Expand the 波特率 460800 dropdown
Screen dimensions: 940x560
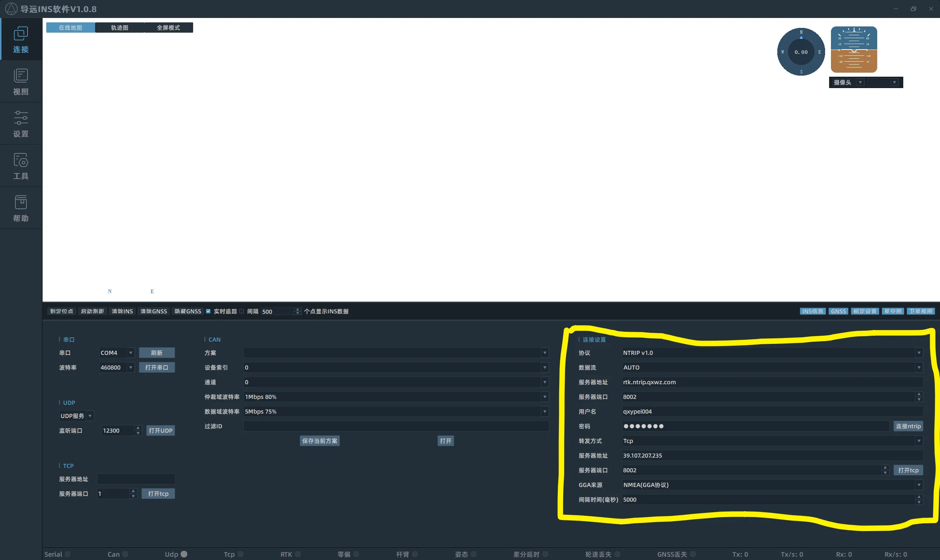click(x=131, y=368)
